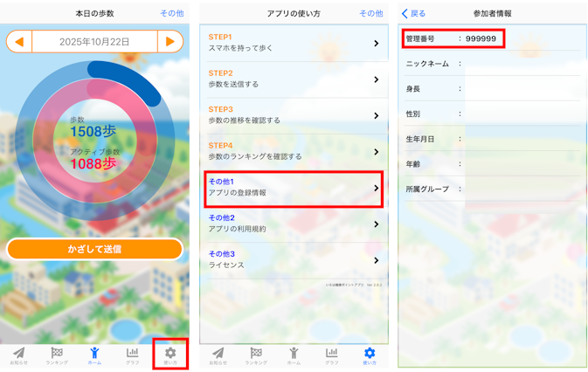This screenshot has width=588, height=372.
Task: Expand STEP2 歩数を送信する row
Action: pos(294,79)
